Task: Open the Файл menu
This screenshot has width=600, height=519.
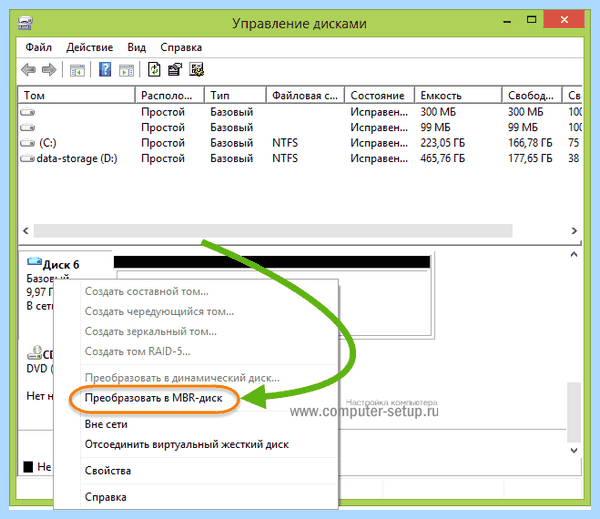Action: (x=39, y=47)
